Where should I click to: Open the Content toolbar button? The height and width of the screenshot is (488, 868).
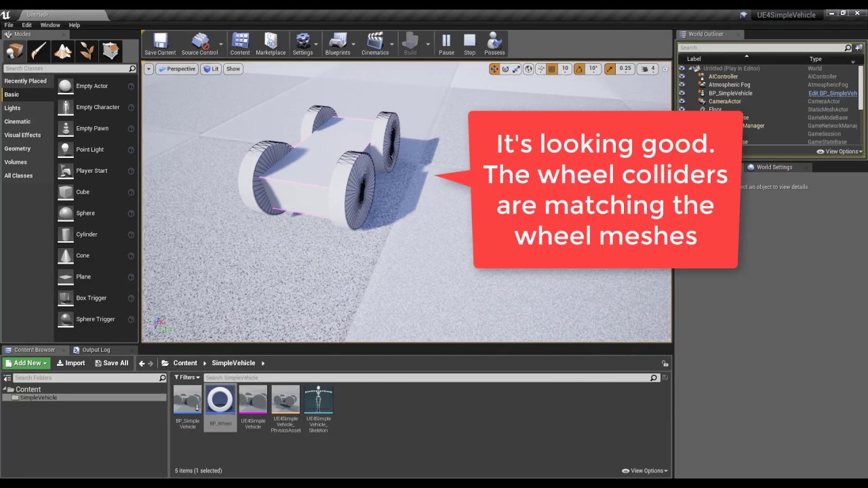click(240, 44)
